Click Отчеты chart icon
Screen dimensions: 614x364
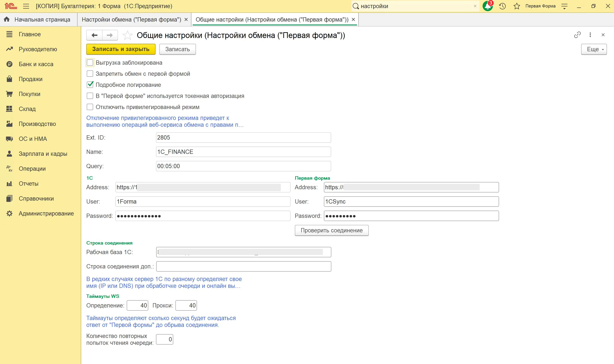pos(9,184)
